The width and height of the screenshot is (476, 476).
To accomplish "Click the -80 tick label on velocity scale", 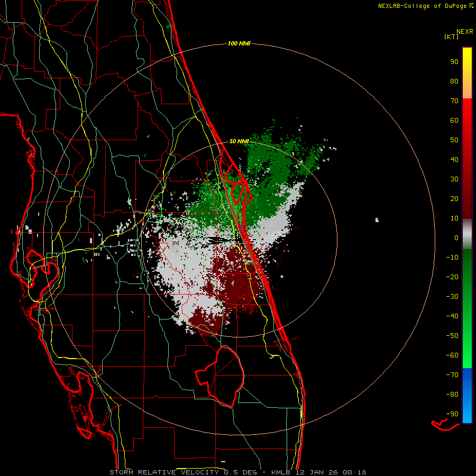I will (452, 395).
